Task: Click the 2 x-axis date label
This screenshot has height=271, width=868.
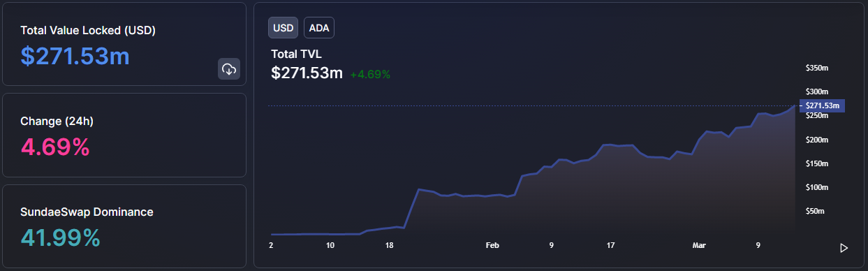Action: pos(271,245)
